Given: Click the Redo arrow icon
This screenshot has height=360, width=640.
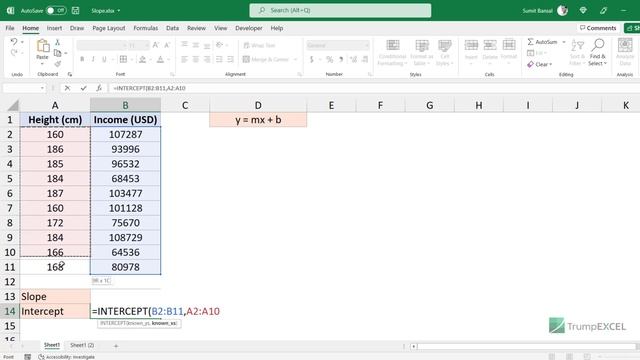Looking at the screenshot, I should tap(14, 53).
